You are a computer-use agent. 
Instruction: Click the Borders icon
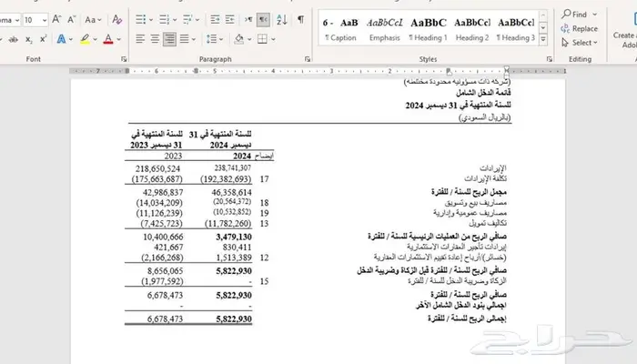[262, 39]
